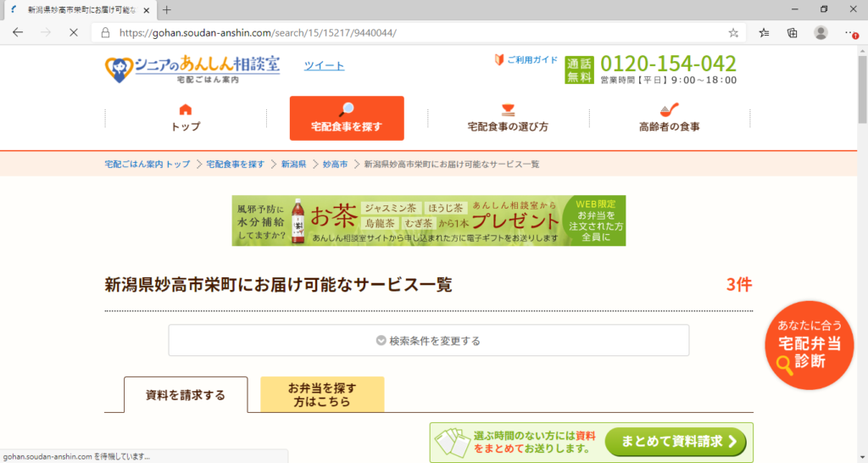Open the browser profile avatar

(821, 33)
